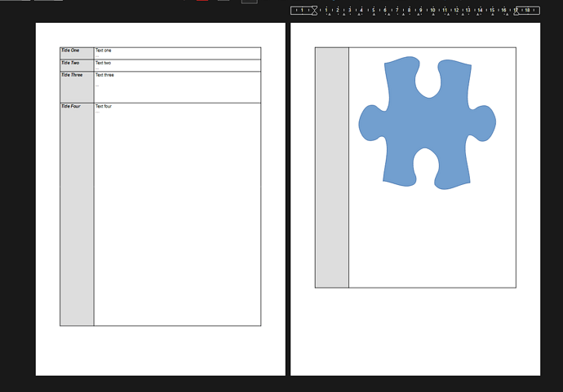
Task: Click the ruler at the 5 mark
Action: click(374, 11)
